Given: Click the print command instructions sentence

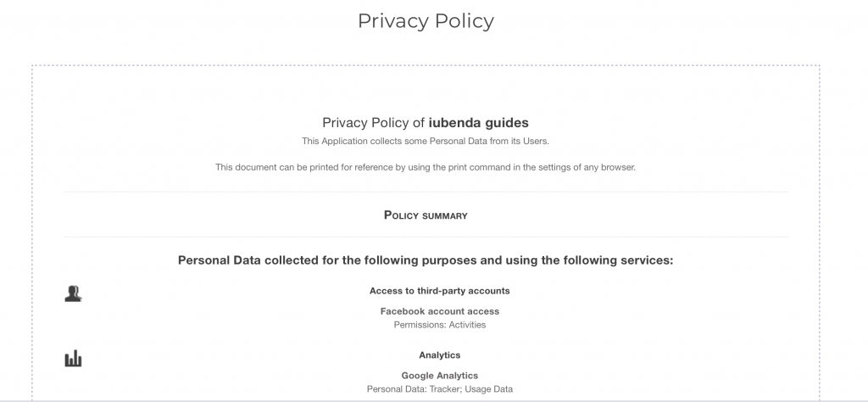Looking at the screenshot, I should click(x=426, y=167).
